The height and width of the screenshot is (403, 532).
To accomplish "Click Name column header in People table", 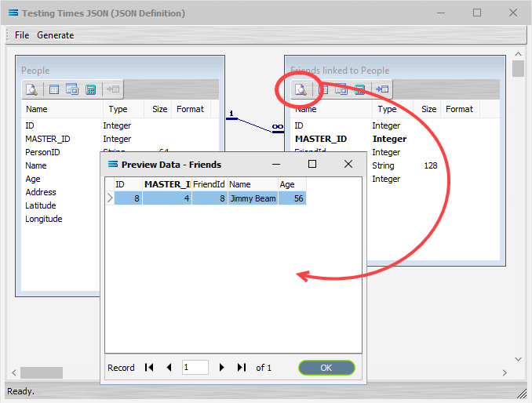I will point(63,109).
